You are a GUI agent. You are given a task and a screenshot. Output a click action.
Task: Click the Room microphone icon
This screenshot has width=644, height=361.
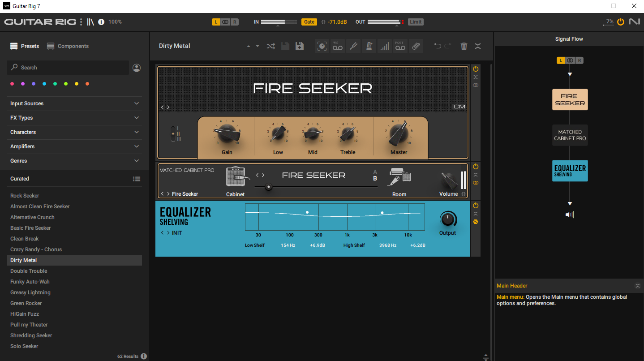(x=399, y=177)
